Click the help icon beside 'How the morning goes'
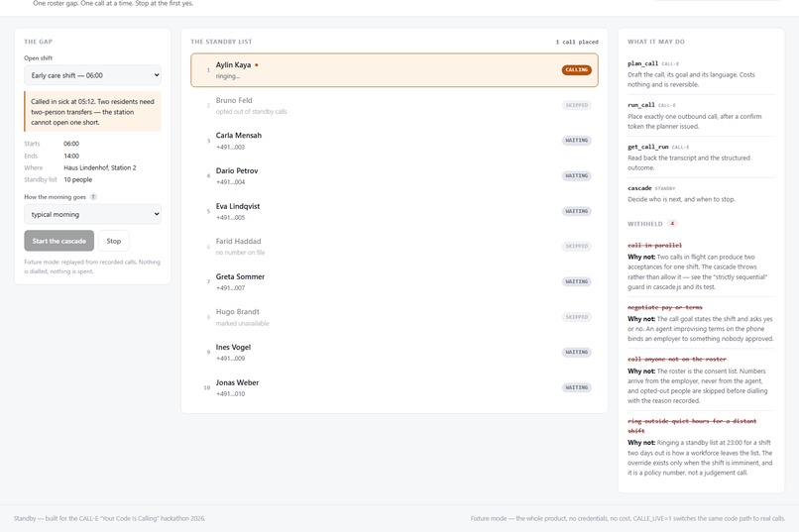799x532 pixels. [93, 197]
